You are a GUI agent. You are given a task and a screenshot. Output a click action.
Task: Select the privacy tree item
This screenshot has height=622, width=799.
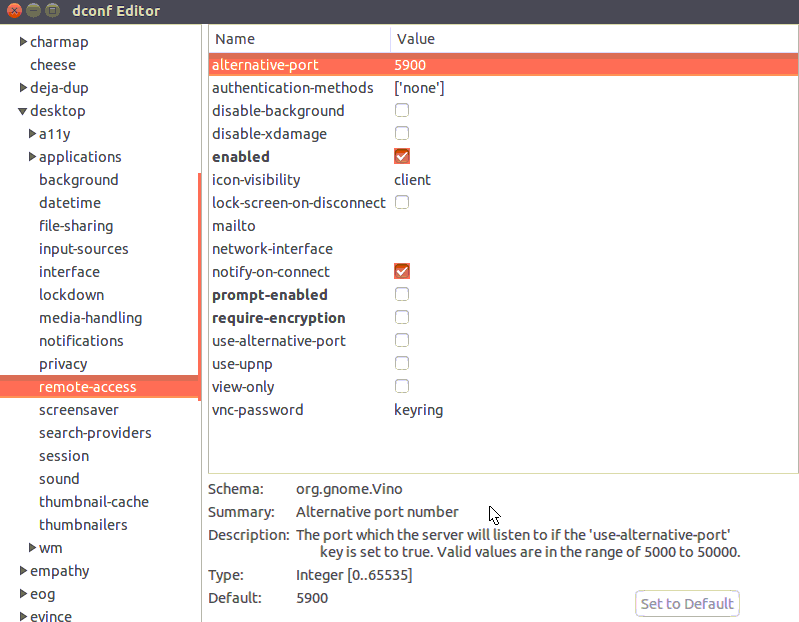(63, 364)
